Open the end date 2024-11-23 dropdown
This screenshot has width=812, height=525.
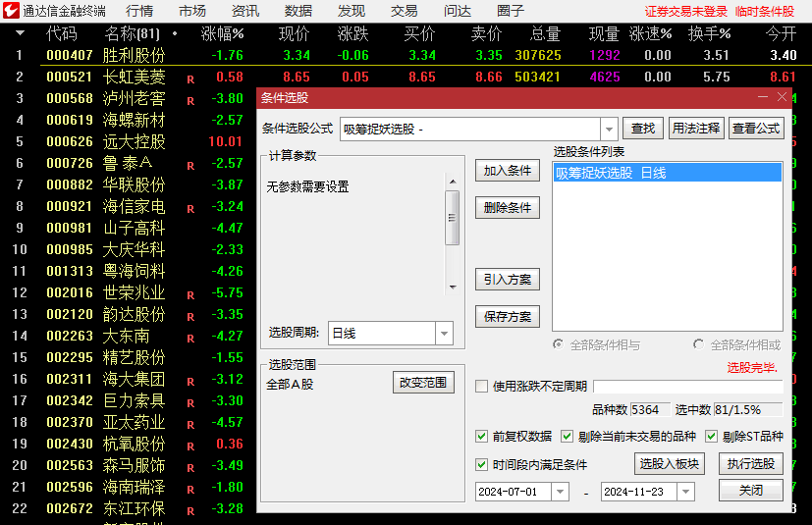click(685, 492)
